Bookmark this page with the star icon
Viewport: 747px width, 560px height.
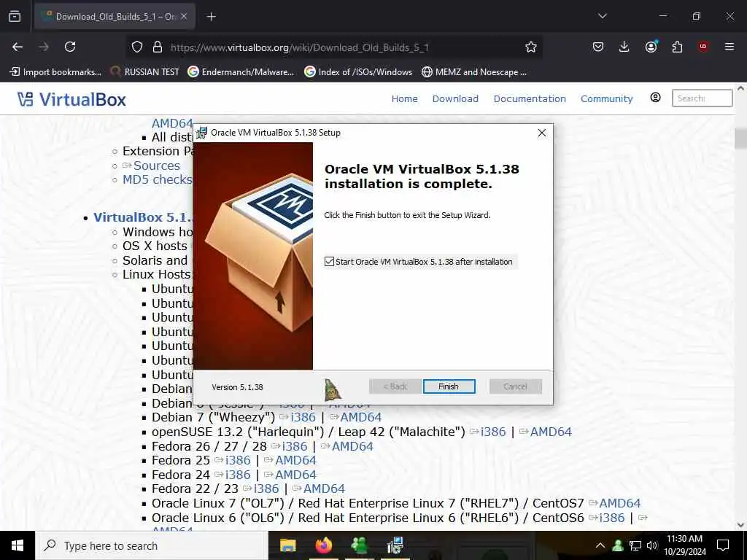531,47
